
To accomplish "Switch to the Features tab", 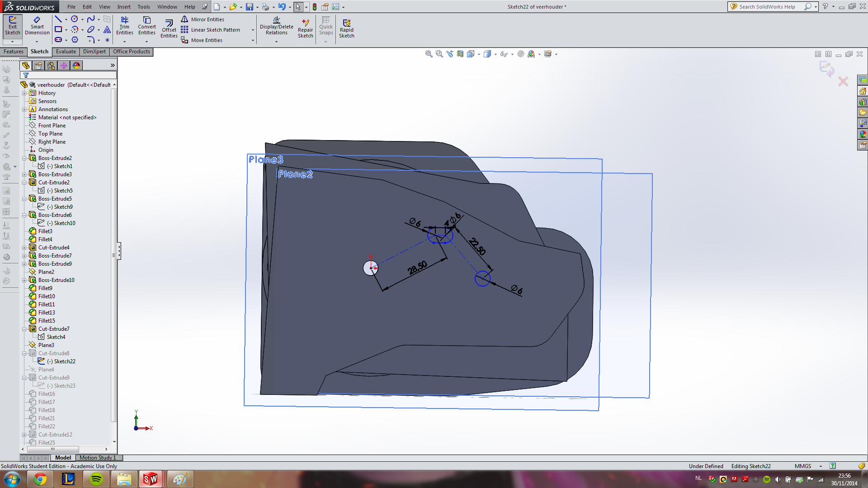I will [x=14, y=52].
